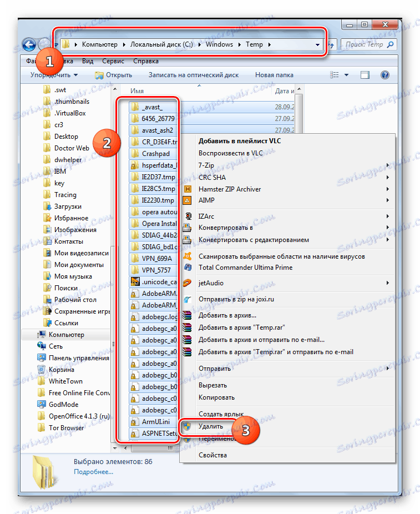Click the Подробнее... link
Screen dimensions: 420x514
[93, 472]
